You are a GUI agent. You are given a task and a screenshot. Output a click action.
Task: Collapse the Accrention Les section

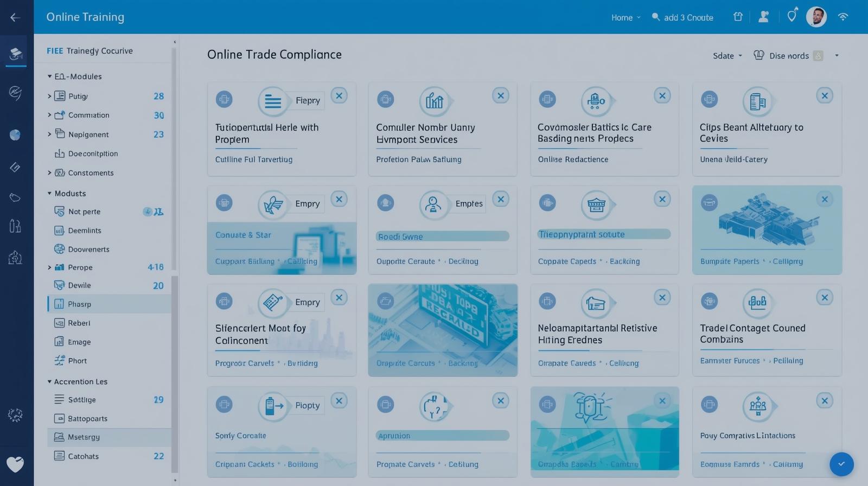pos(49,382)
